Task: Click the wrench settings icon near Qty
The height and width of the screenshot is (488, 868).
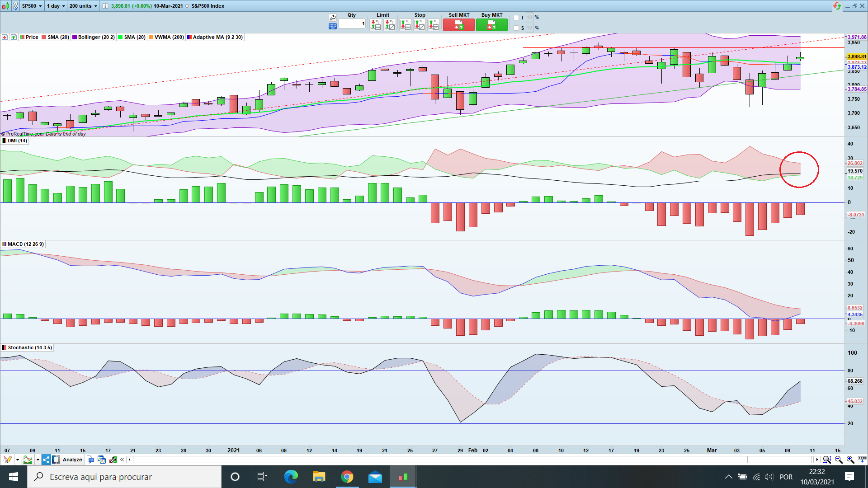Action: pos(333,18)
